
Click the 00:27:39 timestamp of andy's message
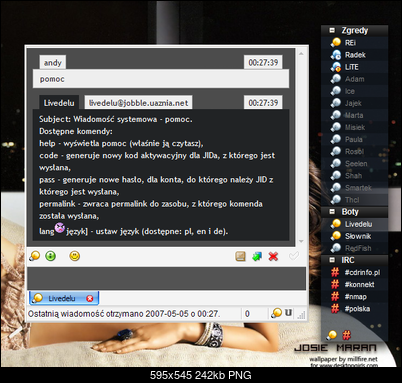coord(263,62)
